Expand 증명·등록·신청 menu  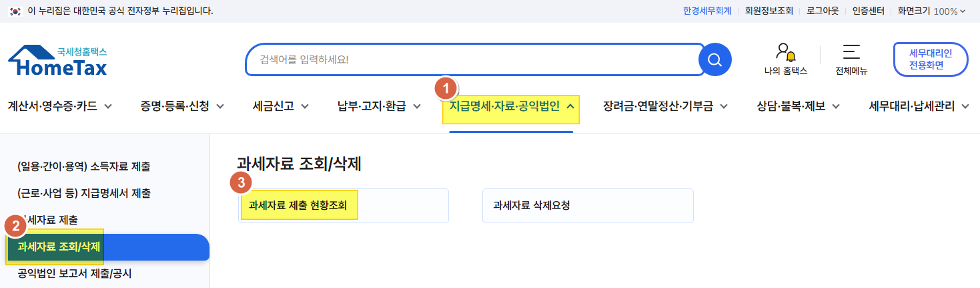tap(182, 106)
